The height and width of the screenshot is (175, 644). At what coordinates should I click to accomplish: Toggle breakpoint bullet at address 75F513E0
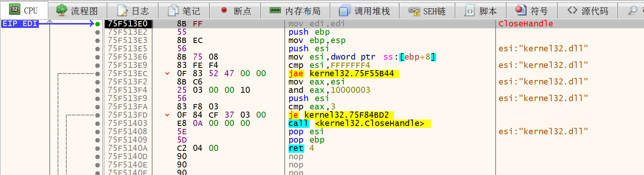click(x=98, y=24)
